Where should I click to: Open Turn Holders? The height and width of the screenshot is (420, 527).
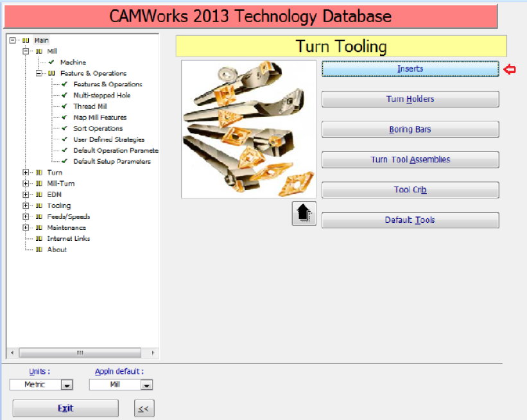click(410, 100)
